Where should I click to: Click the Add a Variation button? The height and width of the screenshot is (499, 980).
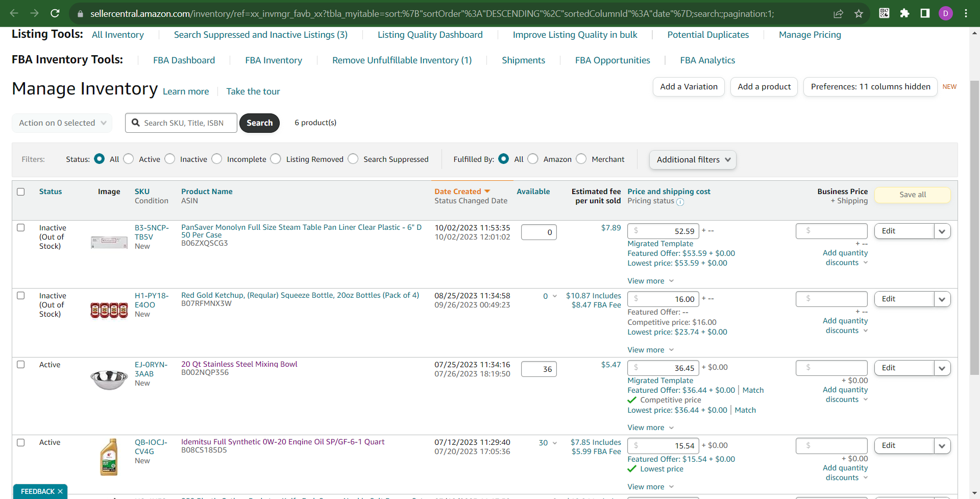[689, 87]
